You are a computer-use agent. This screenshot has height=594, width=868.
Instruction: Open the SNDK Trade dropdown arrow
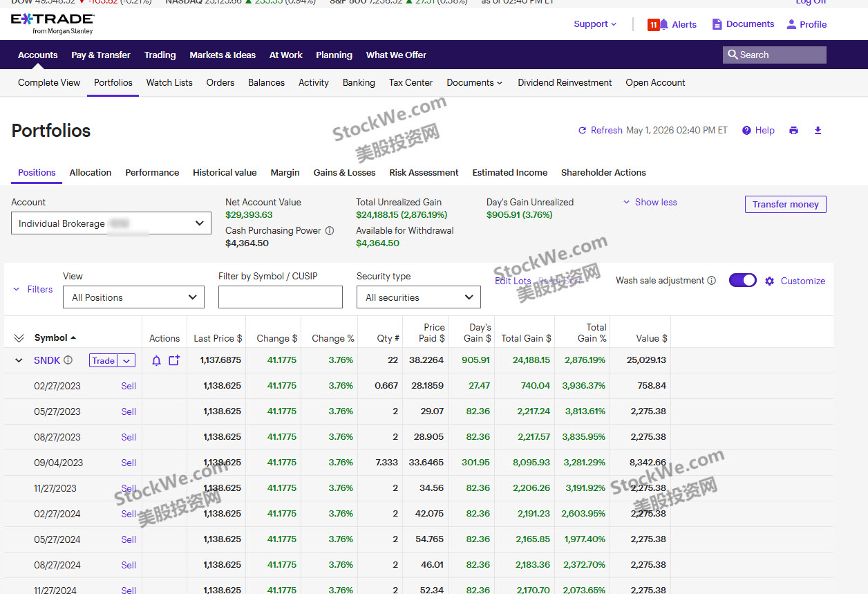[x=126, y=360]
